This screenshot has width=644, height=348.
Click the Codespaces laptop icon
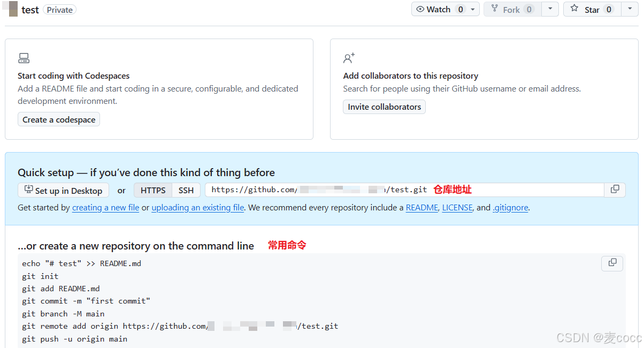(24, 58)
